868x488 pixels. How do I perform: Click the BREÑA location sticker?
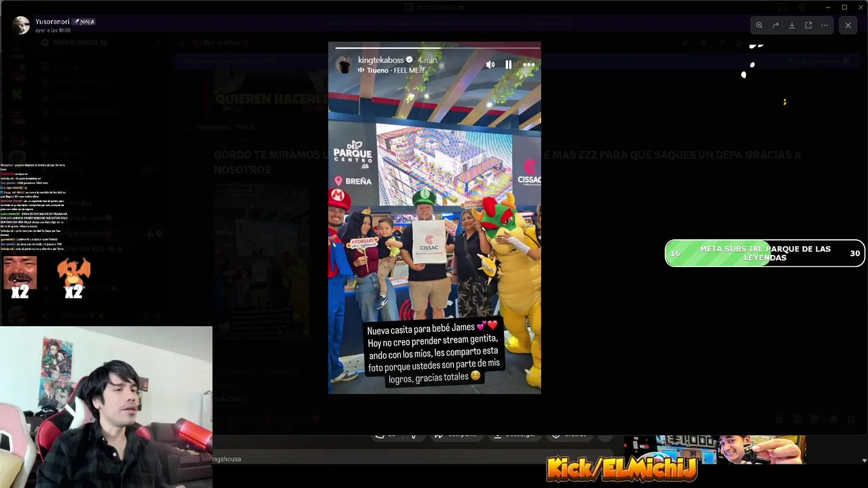353,181
